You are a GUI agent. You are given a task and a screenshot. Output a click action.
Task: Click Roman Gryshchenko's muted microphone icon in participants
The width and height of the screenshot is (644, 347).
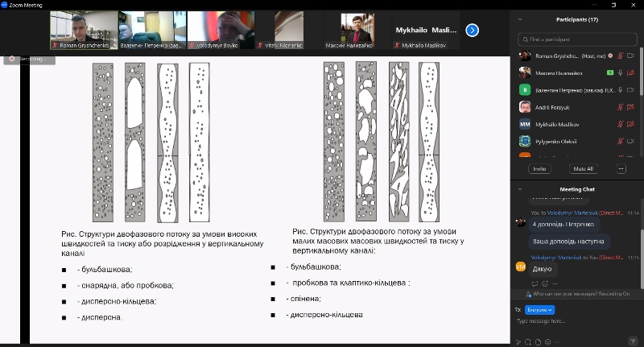tap(621, 56)
